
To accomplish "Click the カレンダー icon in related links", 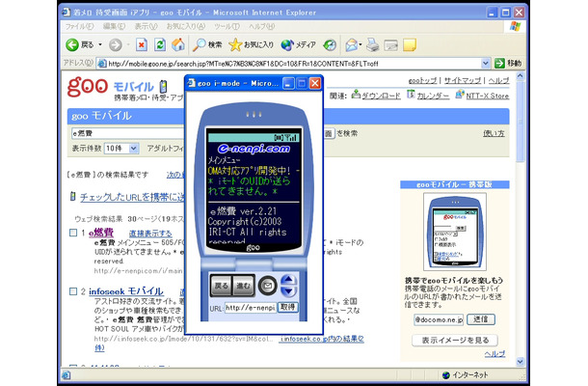I will (411, 94).
